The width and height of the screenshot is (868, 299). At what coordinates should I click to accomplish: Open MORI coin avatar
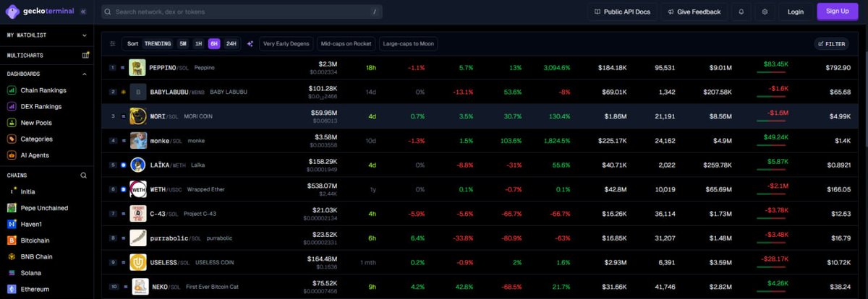(137, 116)
